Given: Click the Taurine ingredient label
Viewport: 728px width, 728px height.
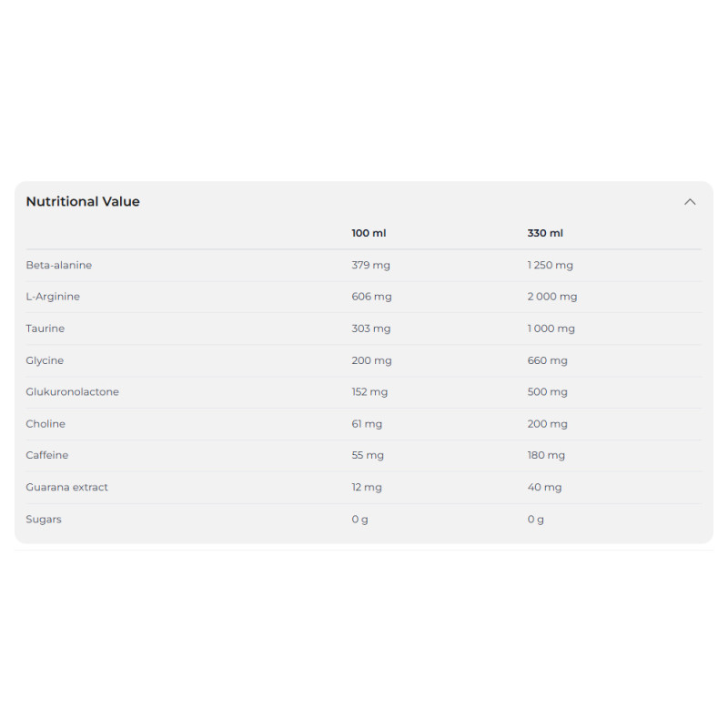Looking at the screenshot, I should tap(45, 329).
